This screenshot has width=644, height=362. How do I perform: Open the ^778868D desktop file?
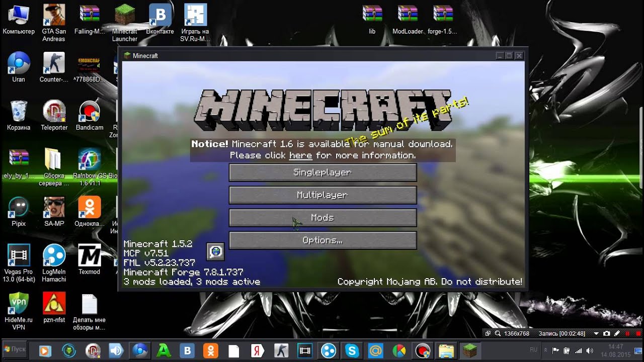point(89,68)
